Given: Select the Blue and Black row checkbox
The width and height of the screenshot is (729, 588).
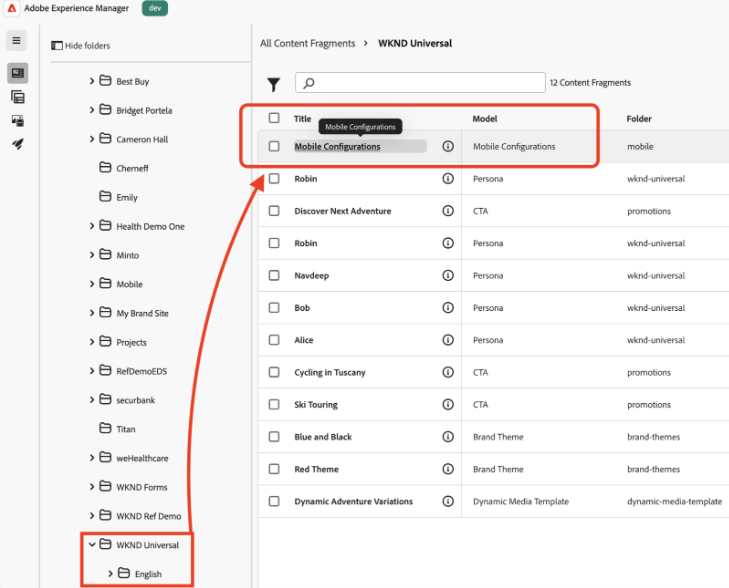Looking at the screenshot, I should pyautogui.click(x=274, y=437).
